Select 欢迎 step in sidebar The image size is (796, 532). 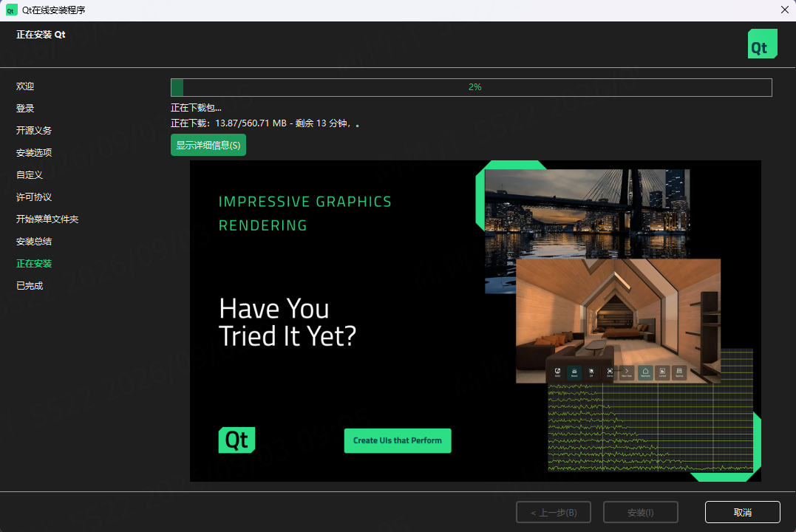pyautogui.click(x=25, y=86)
